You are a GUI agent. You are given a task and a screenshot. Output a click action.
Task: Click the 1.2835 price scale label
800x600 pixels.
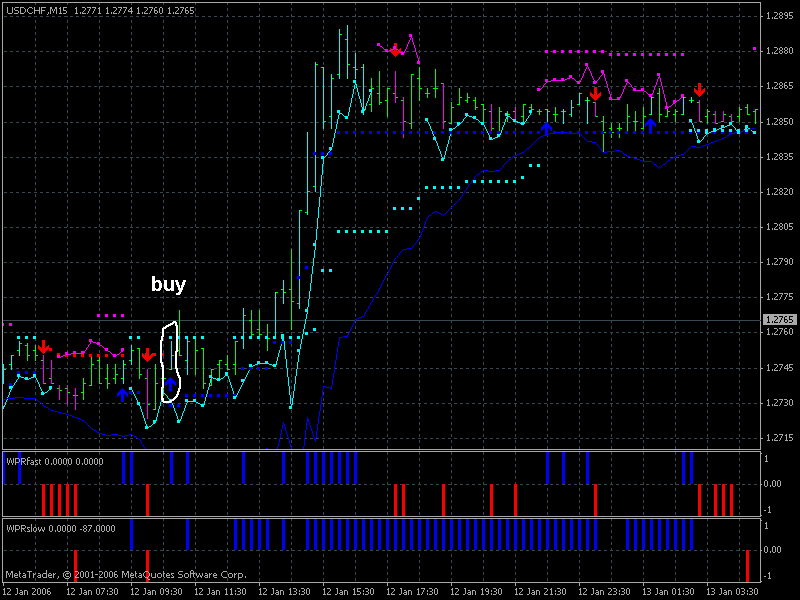pyautogui.click(x=780, y=157)
